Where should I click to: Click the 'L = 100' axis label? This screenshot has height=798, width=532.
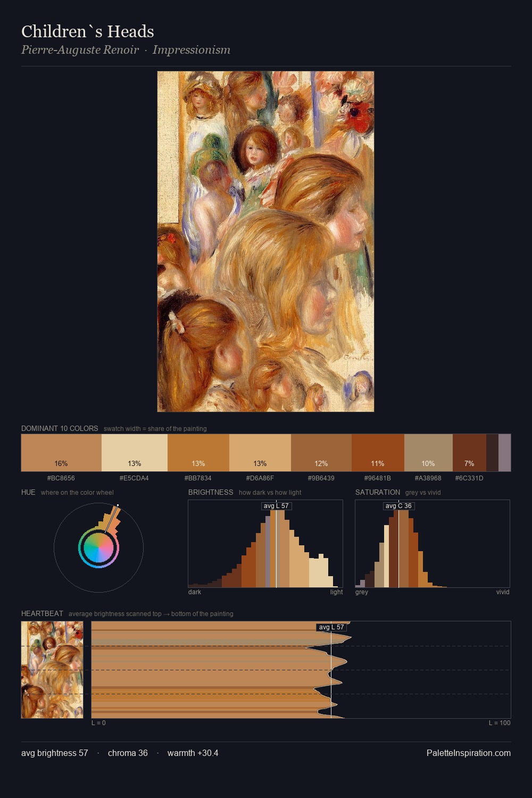pos(500,723)
